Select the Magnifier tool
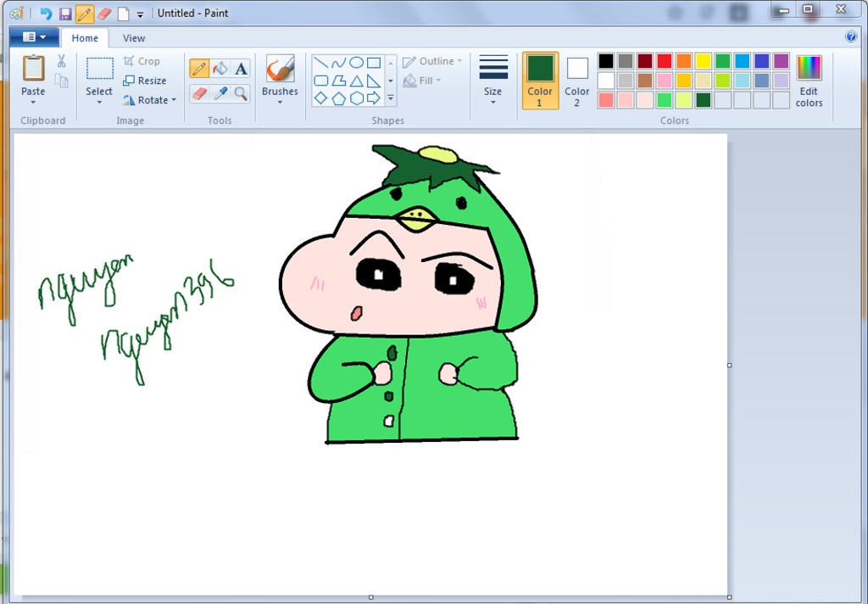This screenshot has width=868, height=604. point(240,93)
